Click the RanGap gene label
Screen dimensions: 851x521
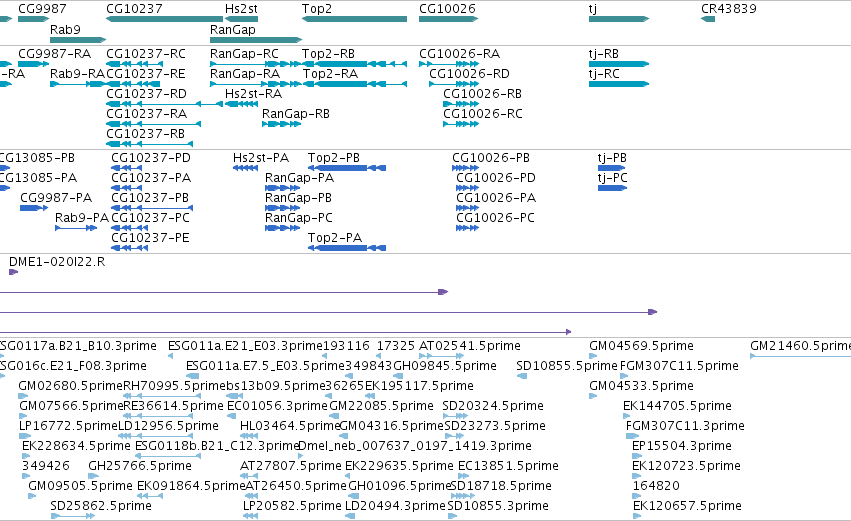coord(233,29)
